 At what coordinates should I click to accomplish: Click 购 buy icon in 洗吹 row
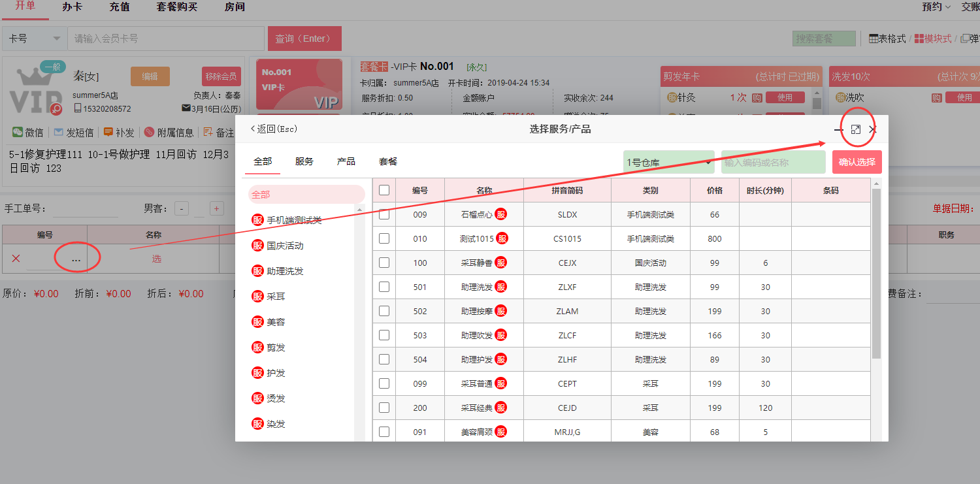point(937,97)
